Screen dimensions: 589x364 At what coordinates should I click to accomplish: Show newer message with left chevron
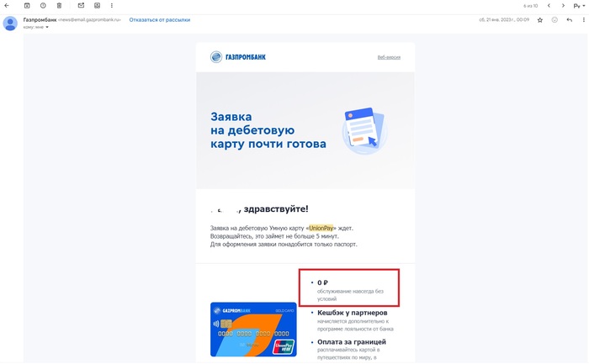coord(549,6)
